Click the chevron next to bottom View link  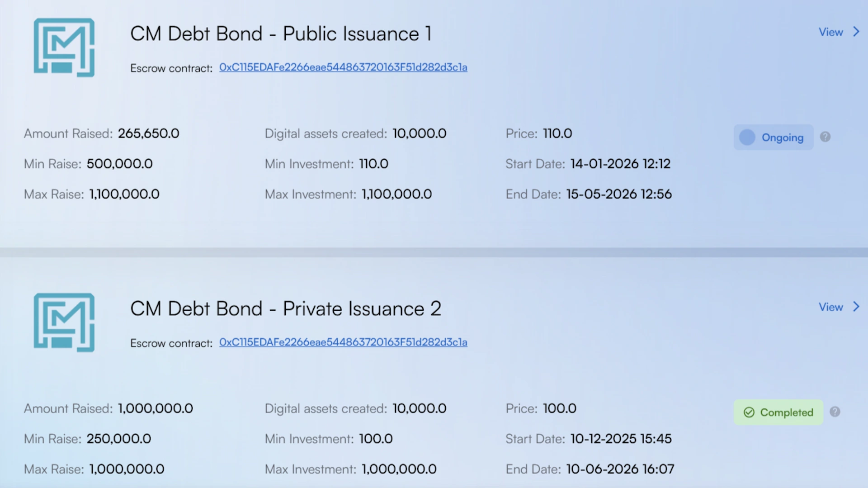[857, 307]
